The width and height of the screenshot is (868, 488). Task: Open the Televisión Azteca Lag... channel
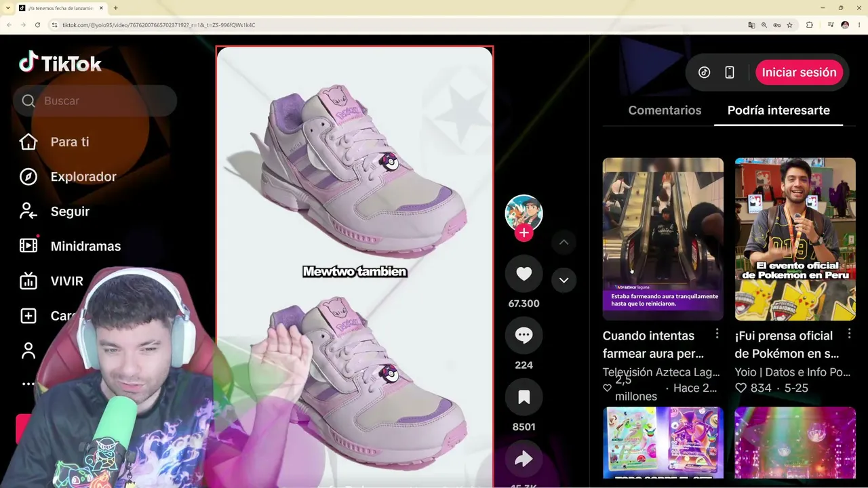click(x=661, y=372)
